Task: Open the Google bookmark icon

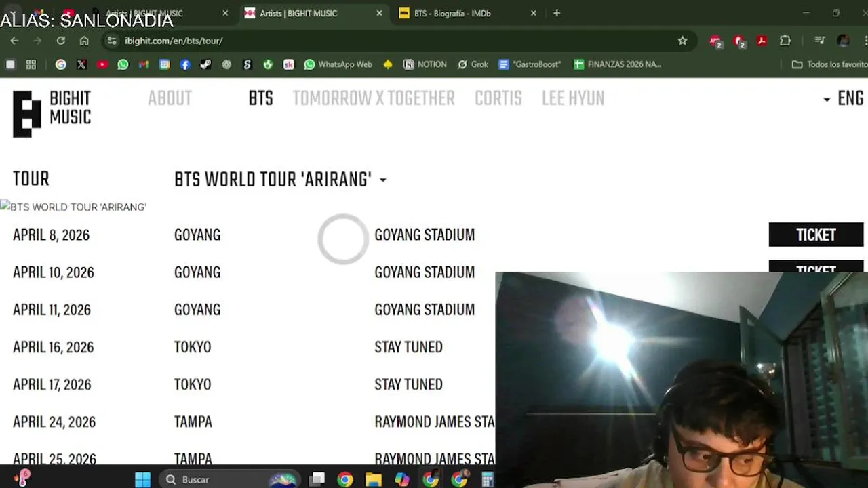Action: coord(61,64)
